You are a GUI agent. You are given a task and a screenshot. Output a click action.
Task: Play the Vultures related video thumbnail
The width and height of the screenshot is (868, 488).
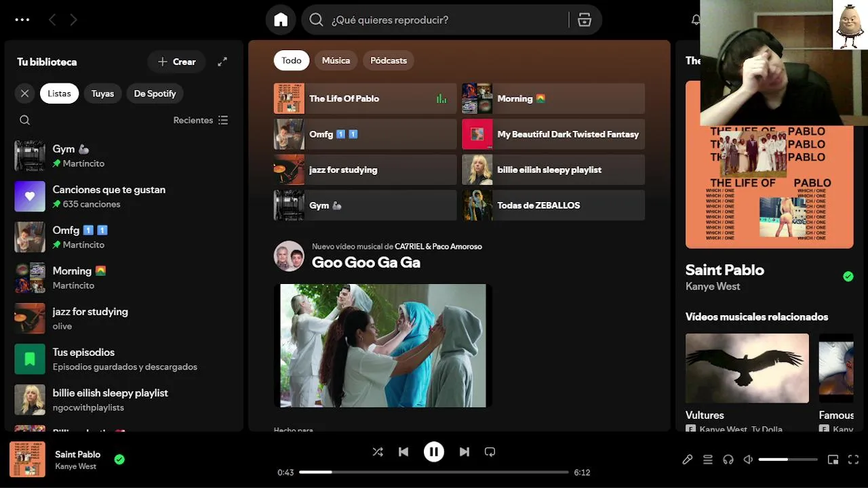pos(747,368)
